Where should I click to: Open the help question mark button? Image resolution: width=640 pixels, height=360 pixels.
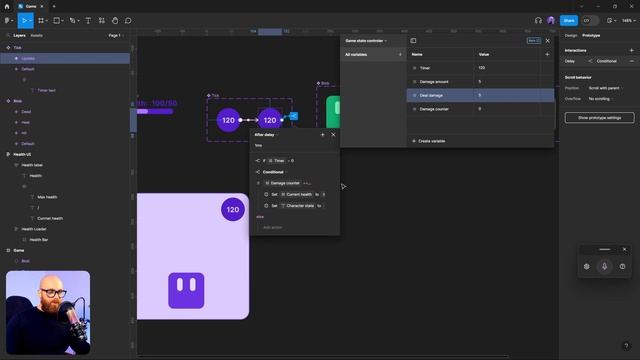coord(627,346)
